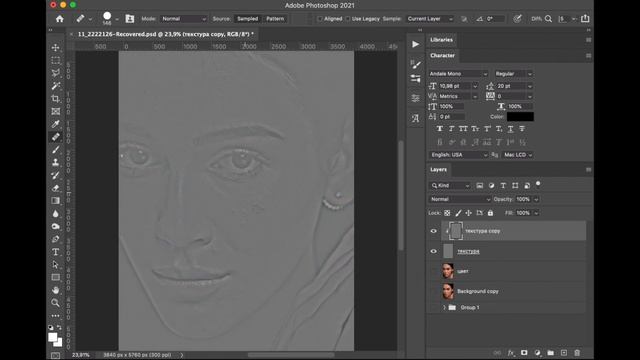This screenshot has height=360, width=640.
Task: Select the Brush tool
Action: coord(56,150)
